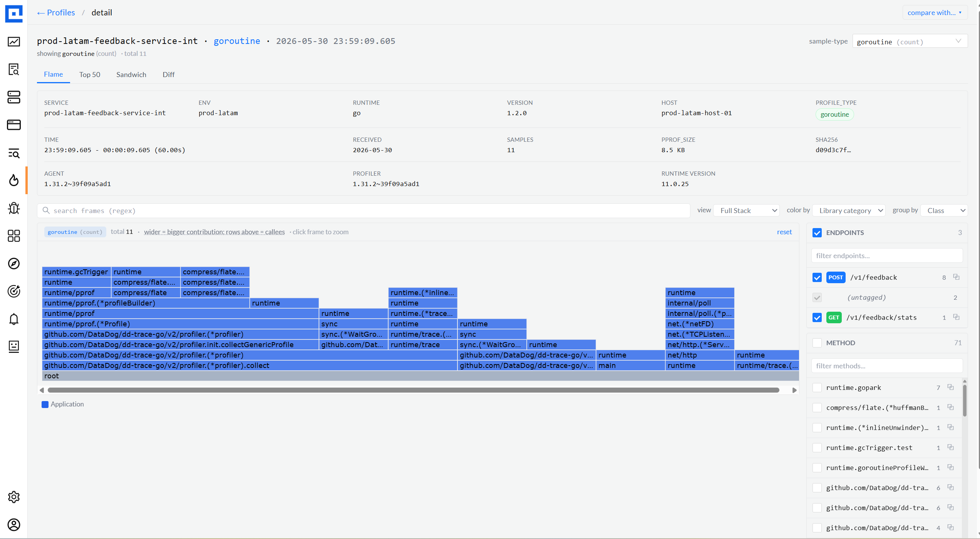
Task: Copy the runtime.gcTrigger.test method name
Action: [950, 447]
